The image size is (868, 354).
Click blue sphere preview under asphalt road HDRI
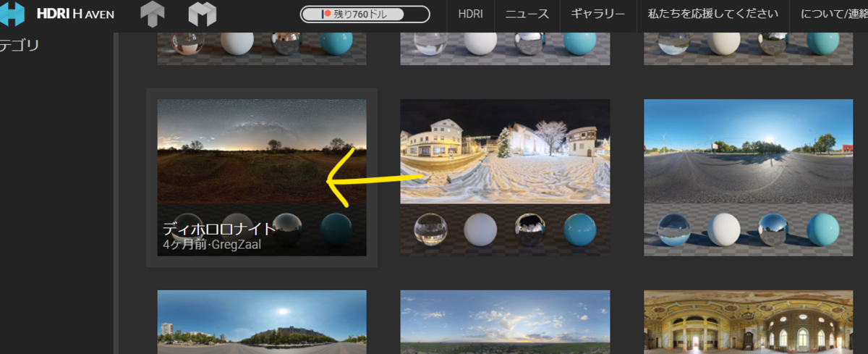pos(825,229)
